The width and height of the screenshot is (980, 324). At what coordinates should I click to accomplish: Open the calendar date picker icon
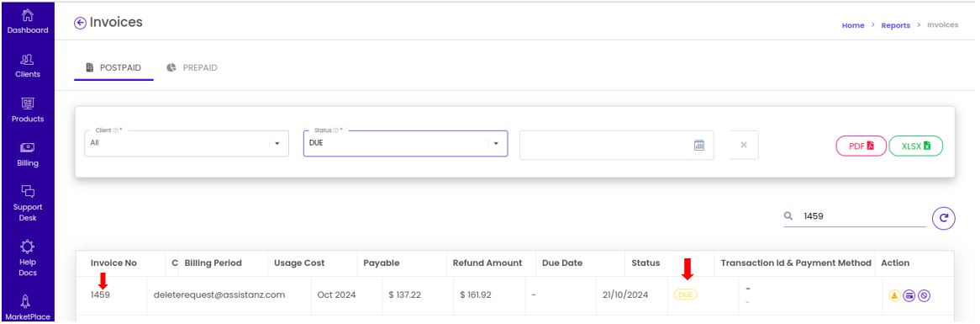click(x=699, y=145)
